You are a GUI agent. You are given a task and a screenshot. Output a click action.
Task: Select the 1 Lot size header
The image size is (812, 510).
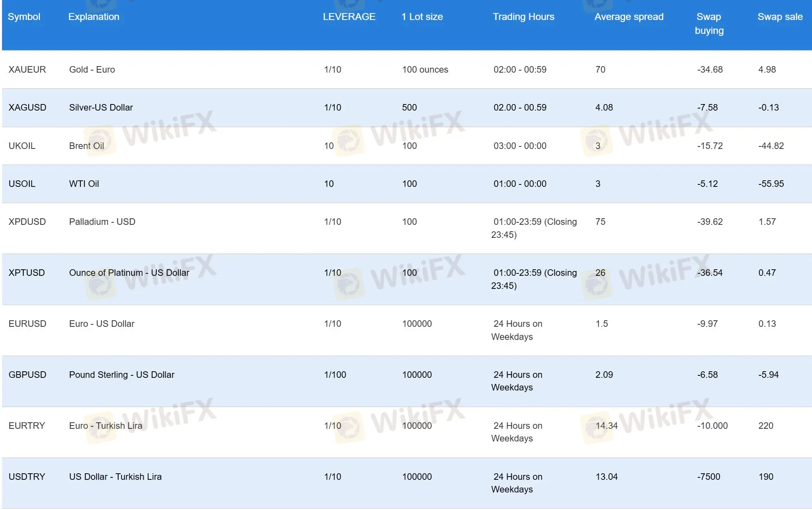click(x=422, y=17)
